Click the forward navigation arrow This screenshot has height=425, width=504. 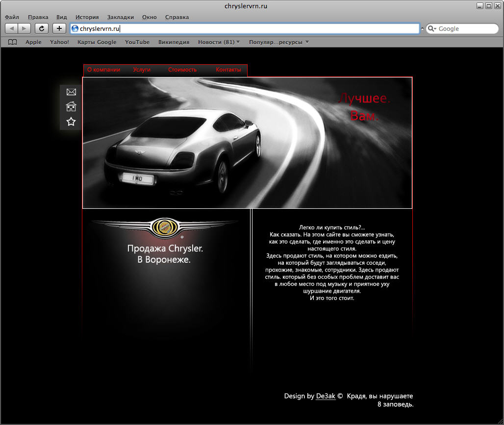pos(24,28)
